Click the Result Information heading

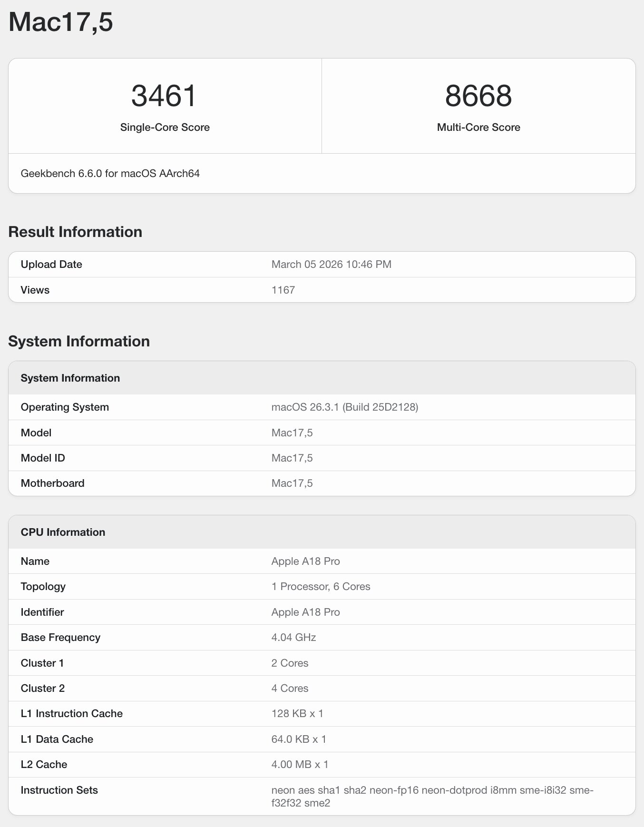point(75,232)
